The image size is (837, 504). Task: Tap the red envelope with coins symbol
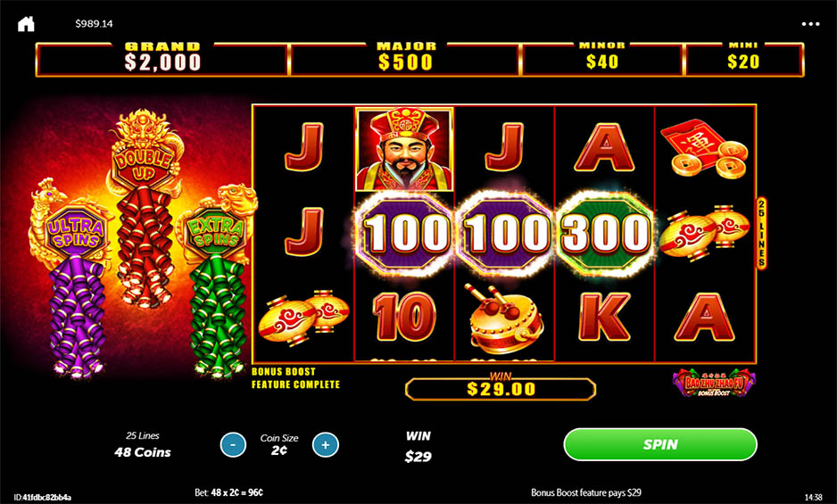[x=705, y=148]
